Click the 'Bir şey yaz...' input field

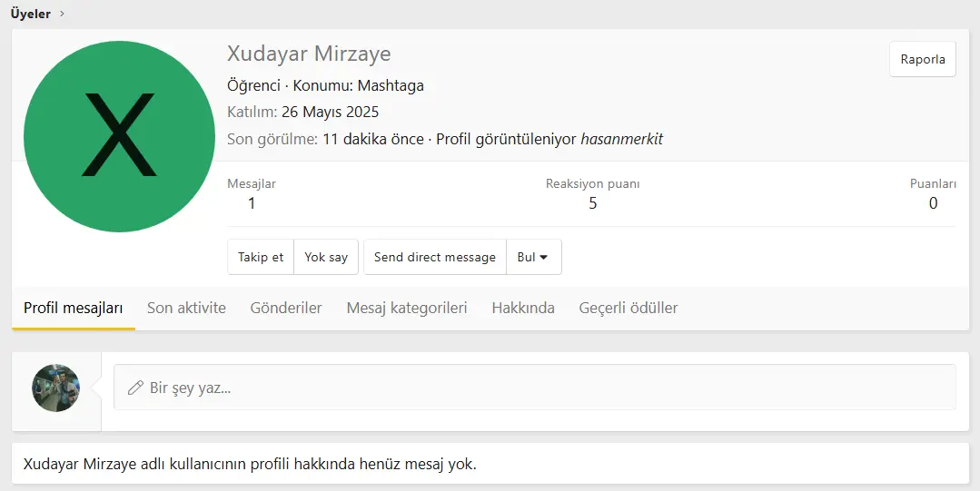tap(534, 388)
